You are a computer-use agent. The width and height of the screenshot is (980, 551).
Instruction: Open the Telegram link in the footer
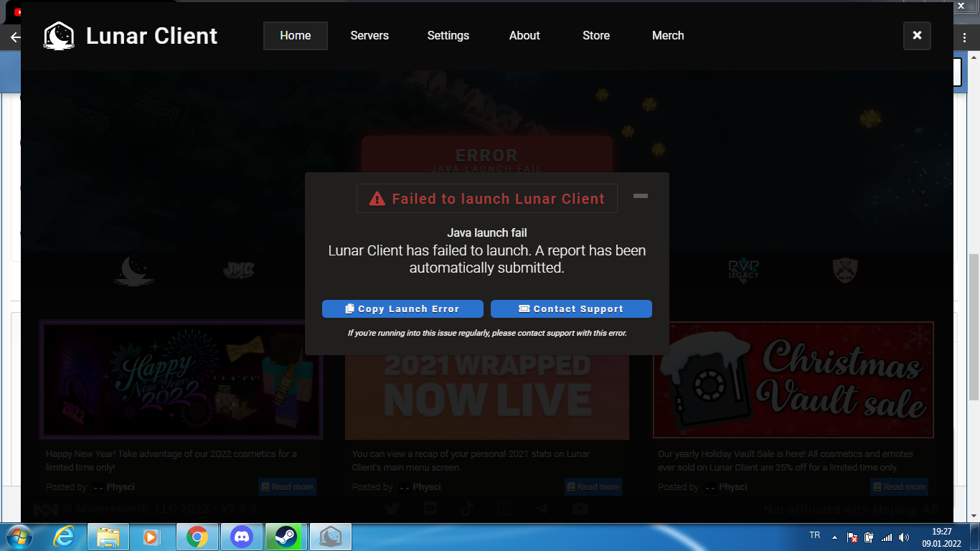542,509
